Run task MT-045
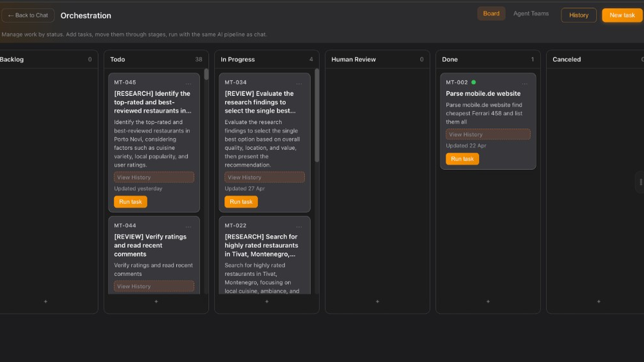644x362 pixels. click(x=131, y=202)
